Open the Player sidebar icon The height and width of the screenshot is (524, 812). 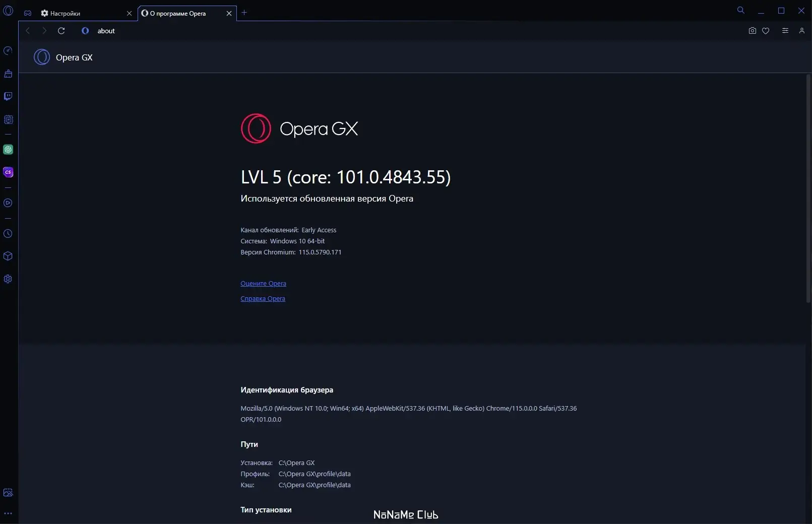click(8, 203)
